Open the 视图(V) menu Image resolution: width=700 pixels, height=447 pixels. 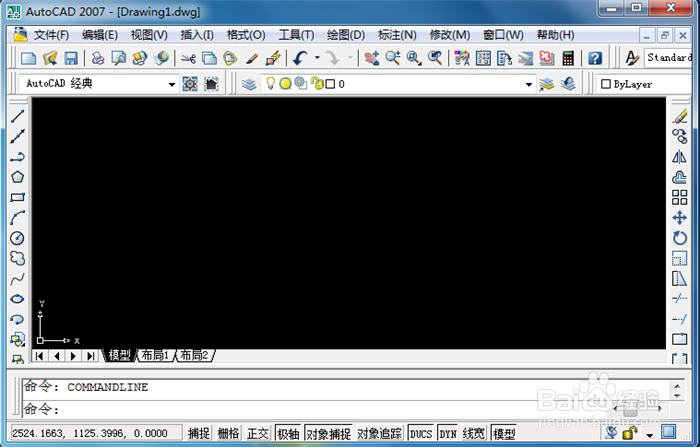tap(149, 35)
